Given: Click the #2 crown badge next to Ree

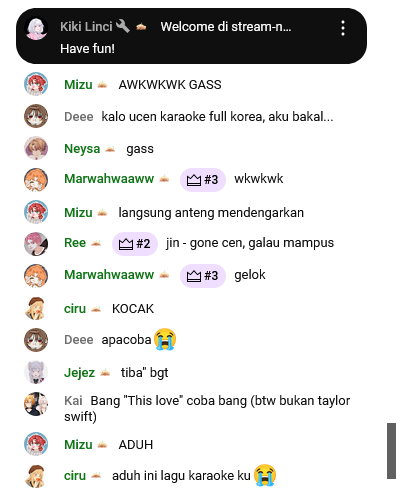Looking at the screenshot, I should click(x=135, y=244).
